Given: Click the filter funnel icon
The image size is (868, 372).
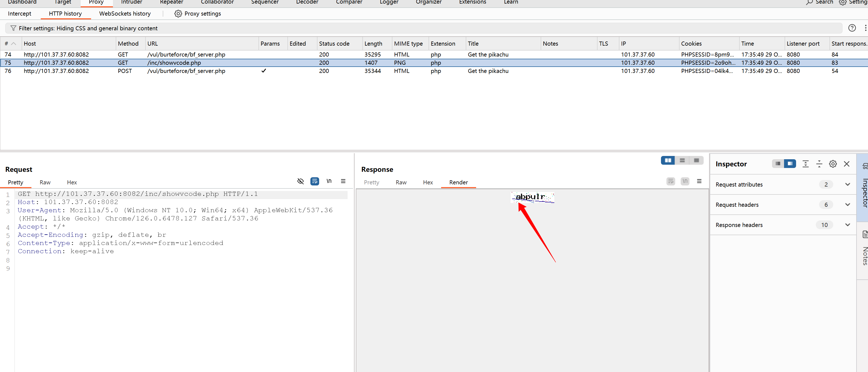Looking at the screenshot, I should pyautogui.click(x=13, y=28).
